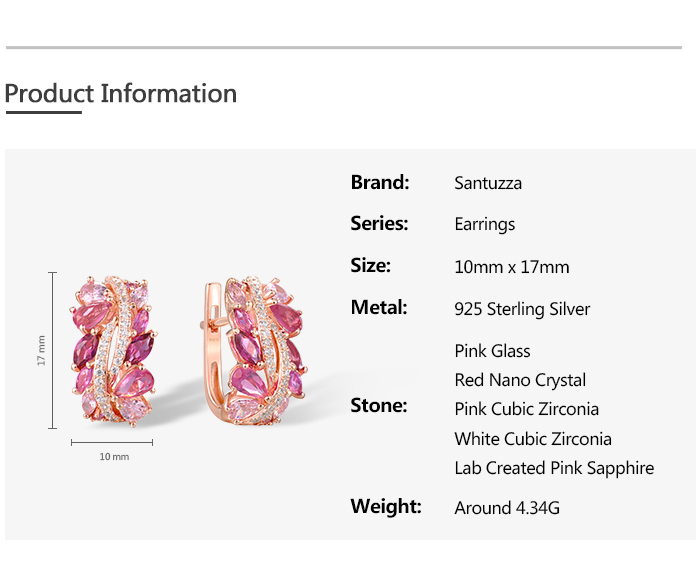
Task: Click the Stone: label
Action: pyautogui.click(x=378, y=405)
